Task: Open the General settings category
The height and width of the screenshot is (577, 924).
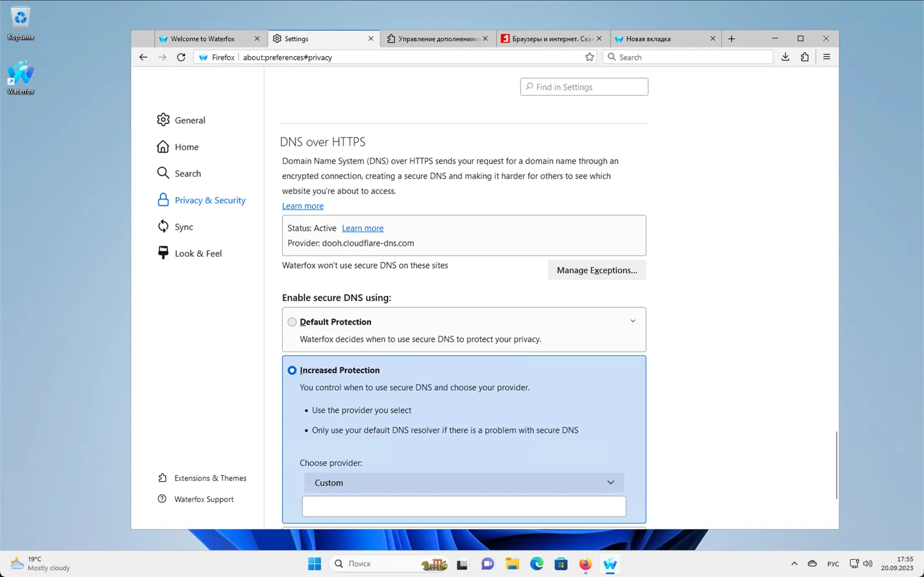Action: 181,120
